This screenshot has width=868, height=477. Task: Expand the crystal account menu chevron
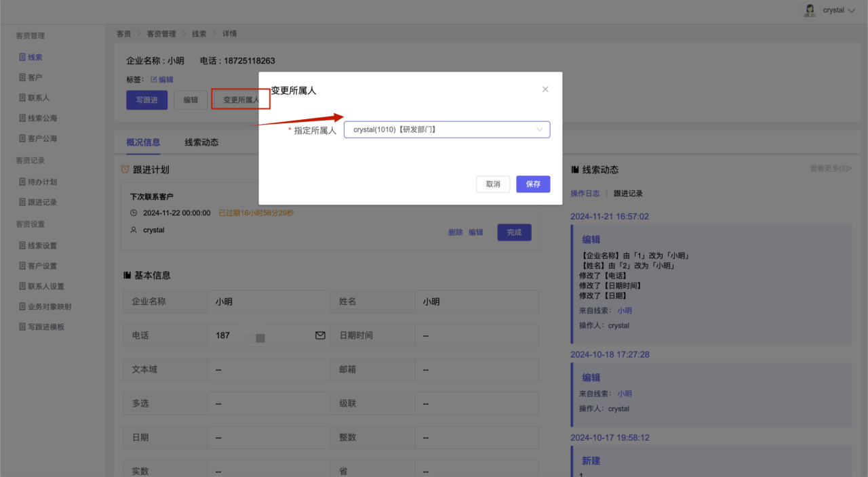click(x=852, y=11)
